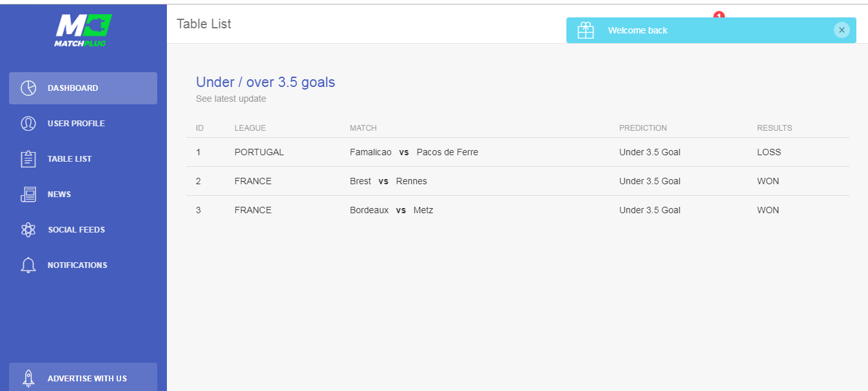Click FRANCE in the Bordeaux row

[253, 210]
